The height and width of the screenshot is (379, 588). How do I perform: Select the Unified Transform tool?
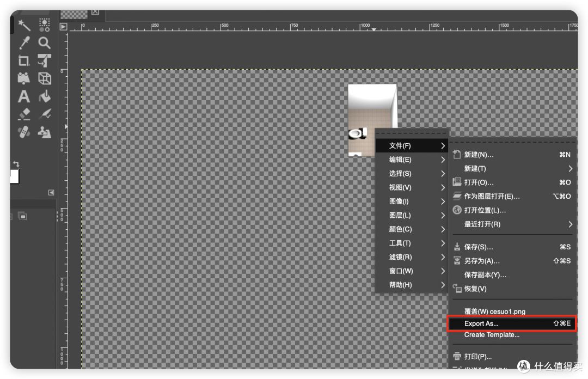tap(44, 60)
